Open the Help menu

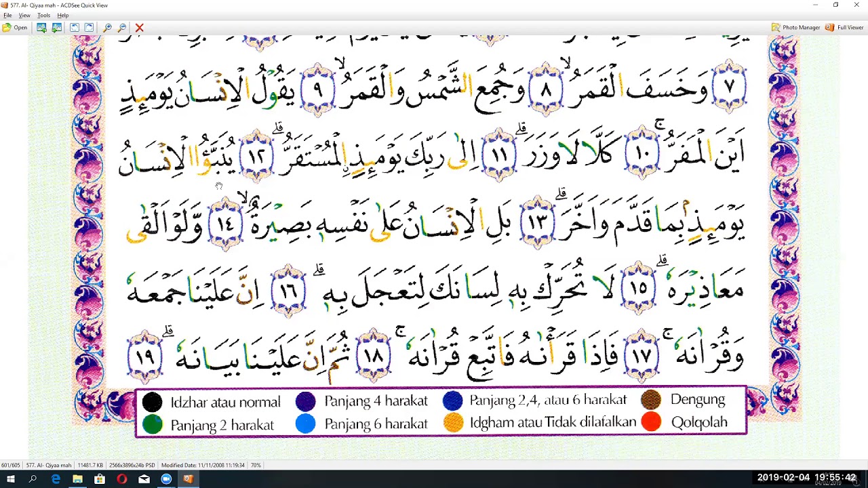click(63, 15)
